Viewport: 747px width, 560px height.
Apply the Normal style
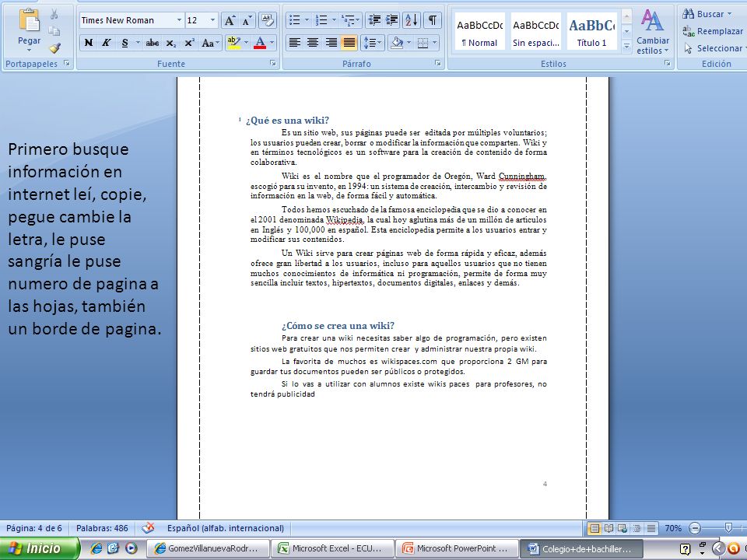click(479, 31)
